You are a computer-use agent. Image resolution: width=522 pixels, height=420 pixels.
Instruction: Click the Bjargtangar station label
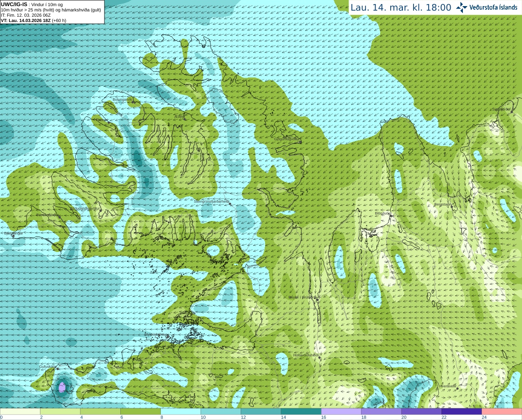13,233
